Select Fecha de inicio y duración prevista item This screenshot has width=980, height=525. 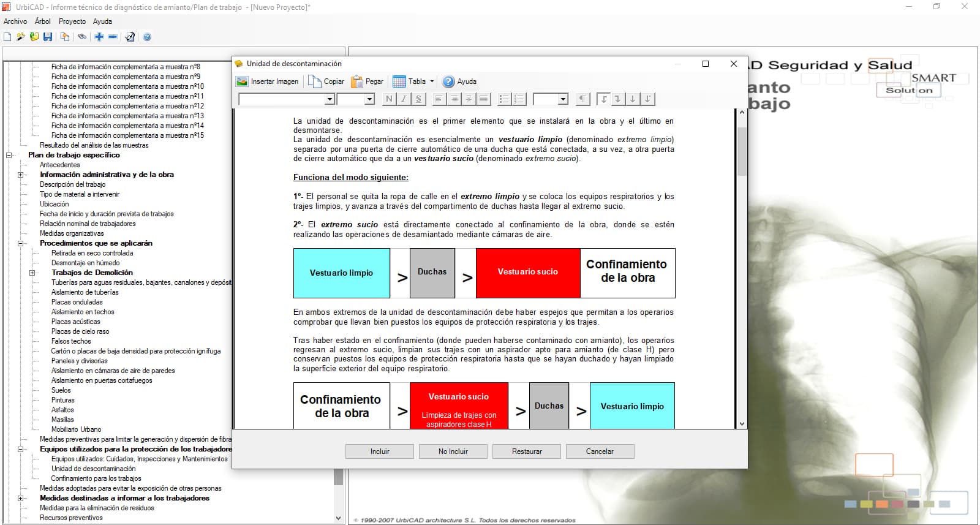point(107,214)
